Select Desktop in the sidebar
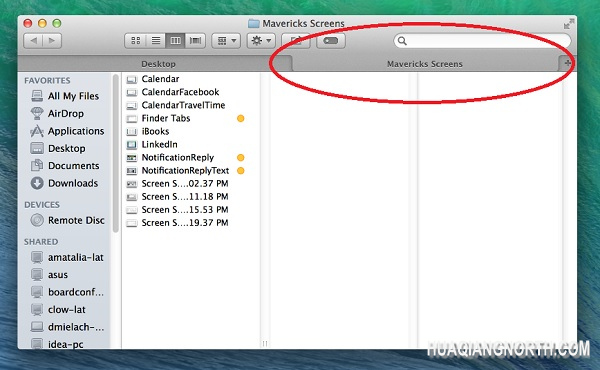 click(58, 148)
